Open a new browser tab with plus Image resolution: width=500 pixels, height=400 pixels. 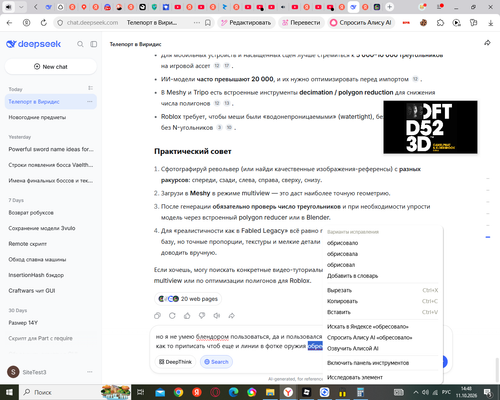coord(389,7)
